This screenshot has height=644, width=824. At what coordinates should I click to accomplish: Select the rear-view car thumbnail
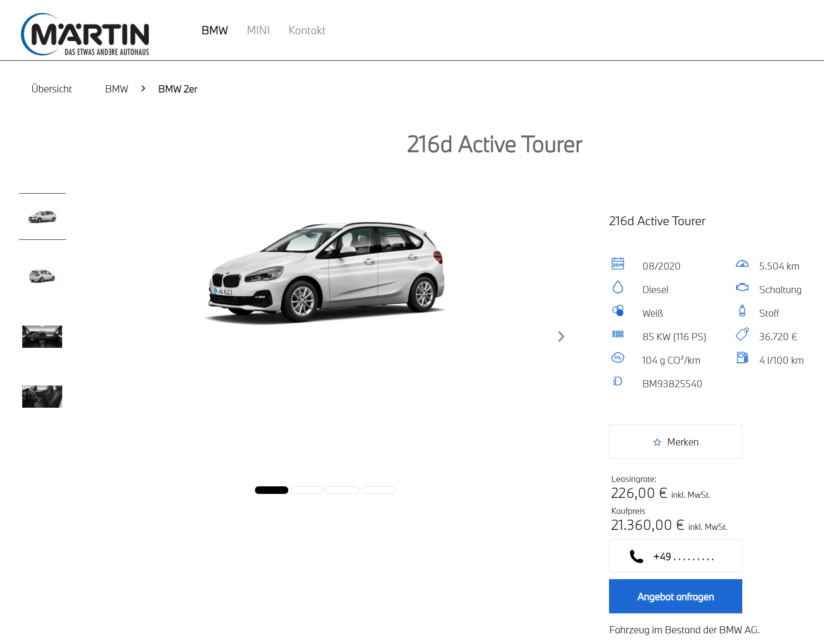tap(42, 276)
